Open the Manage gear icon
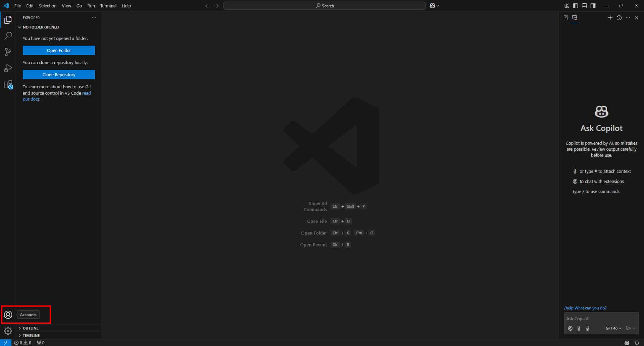 coord(8,331)
